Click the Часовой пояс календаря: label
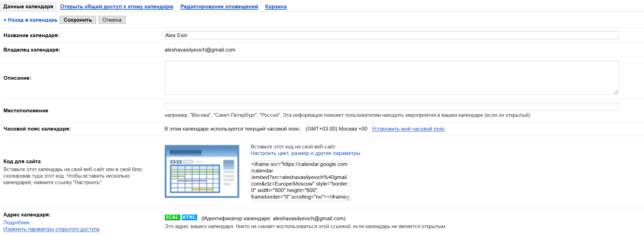 point(37,129)
